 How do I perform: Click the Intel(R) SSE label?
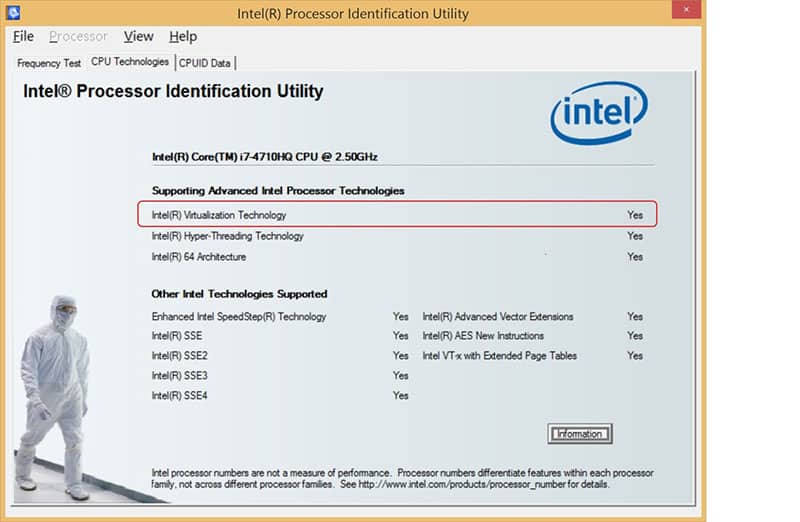[x=177, y=336]
